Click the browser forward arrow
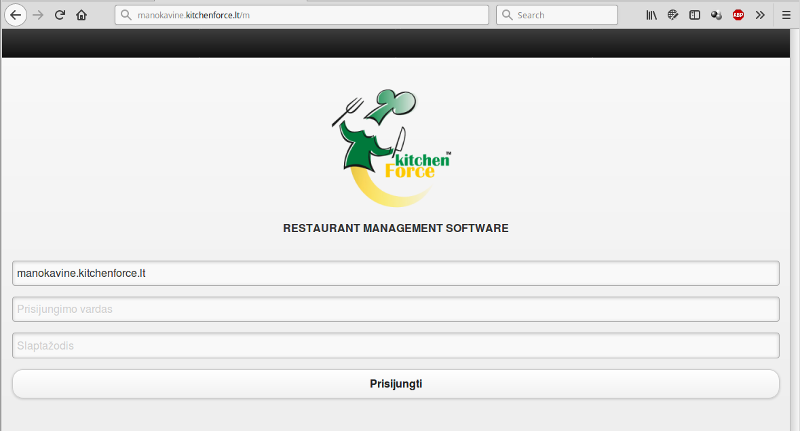Viewport: 800px width, 431px height. [x=38, y=15]
